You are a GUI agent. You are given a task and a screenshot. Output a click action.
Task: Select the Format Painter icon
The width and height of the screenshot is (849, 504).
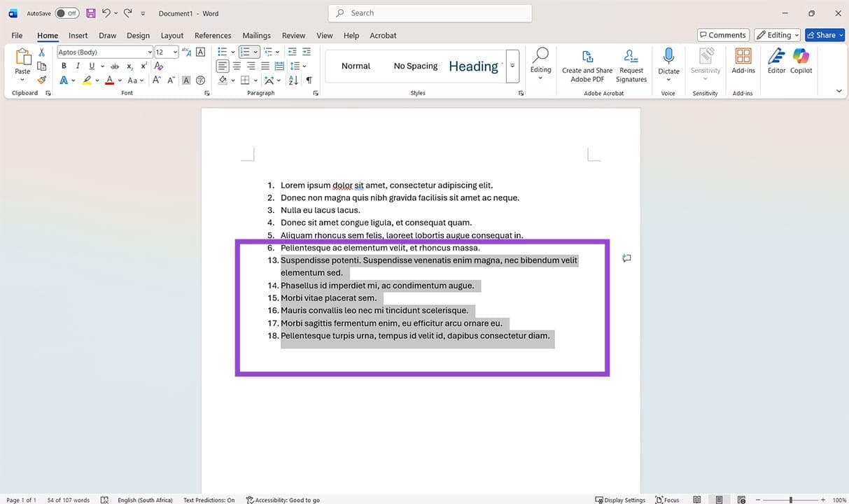pyautogui.click(x=41, y=80)
